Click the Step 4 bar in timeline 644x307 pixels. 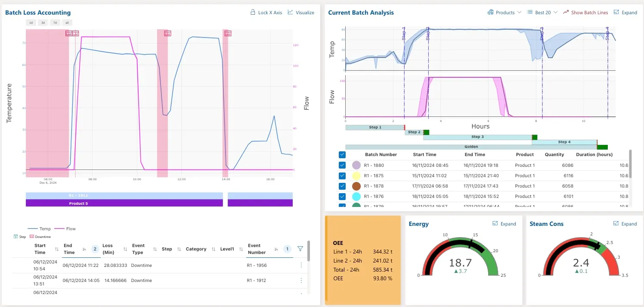click(x=564, y=142)
